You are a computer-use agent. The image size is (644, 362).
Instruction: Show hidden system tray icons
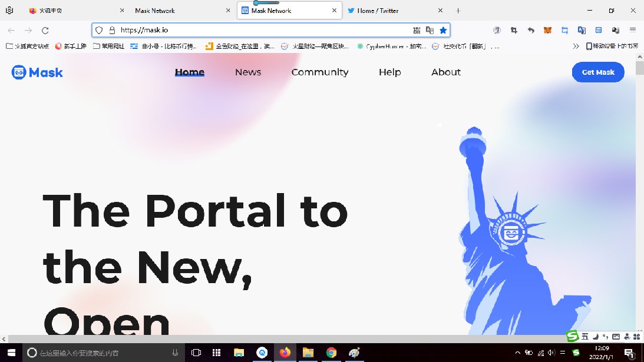coord(517,353)
